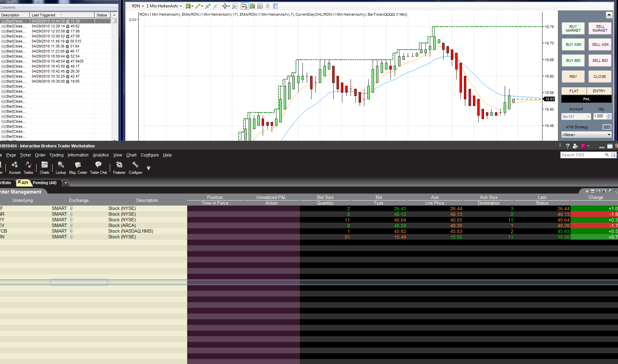Click the pushpin icon in TWS title bar

[x=560, y=146]
